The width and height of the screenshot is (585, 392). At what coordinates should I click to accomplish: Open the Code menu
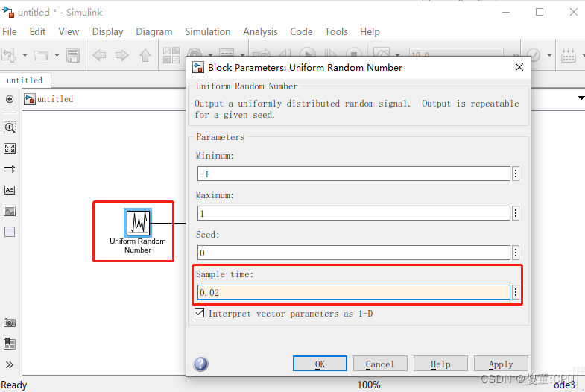(302, 32)
